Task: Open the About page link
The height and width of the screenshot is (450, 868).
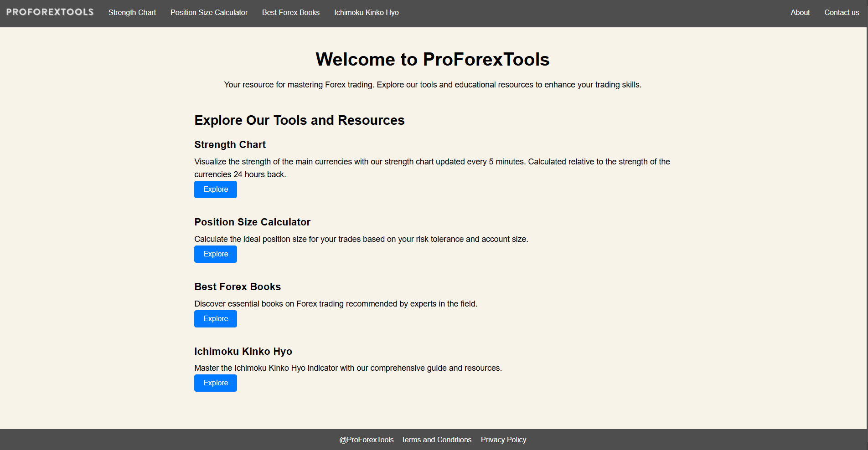Action: (800, 13)
